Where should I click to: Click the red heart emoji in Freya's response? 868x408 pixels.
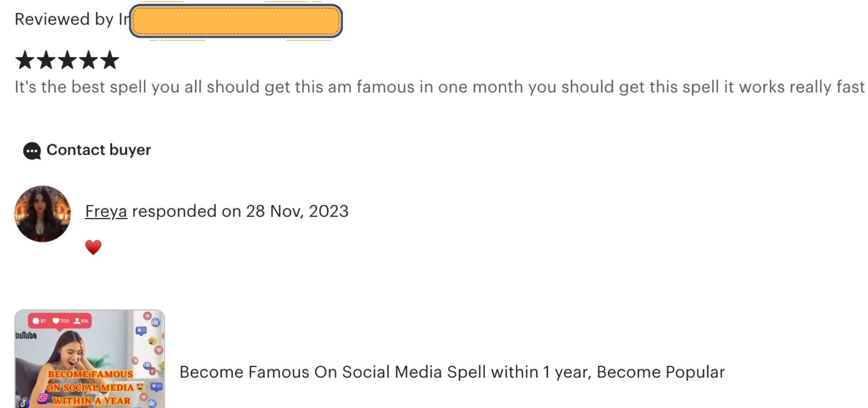coord(93,247)
